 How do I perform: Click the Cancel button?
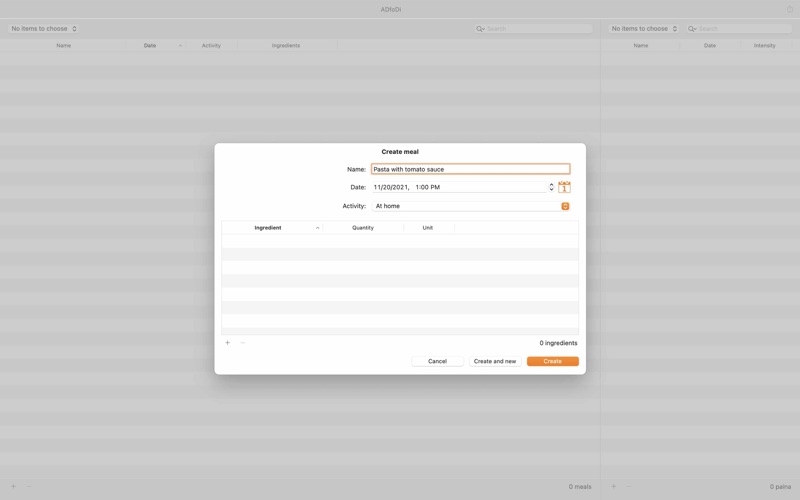click(x=437, y=361)
